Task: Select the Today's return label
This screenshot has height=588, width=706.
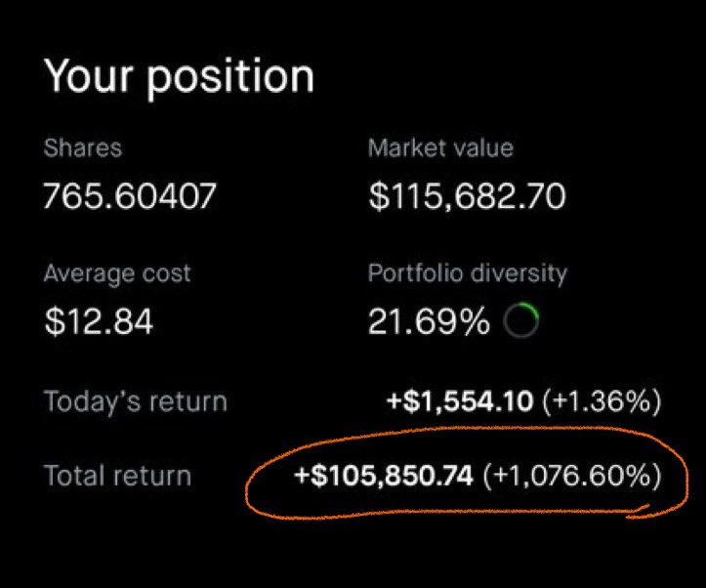Action: pos(135,401)
